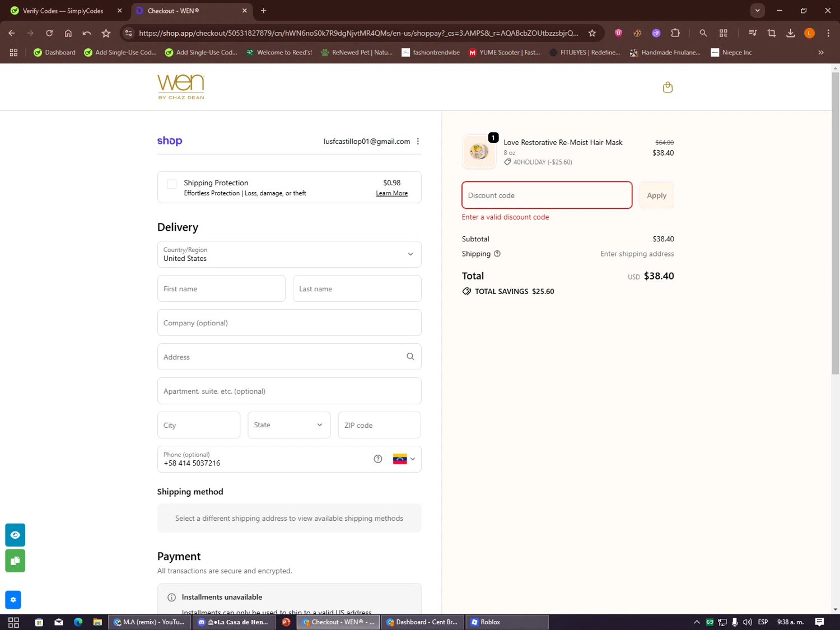Open File Explorer from the taskbar
This screenshot has height=630, width=840.
tap(97, 622)
